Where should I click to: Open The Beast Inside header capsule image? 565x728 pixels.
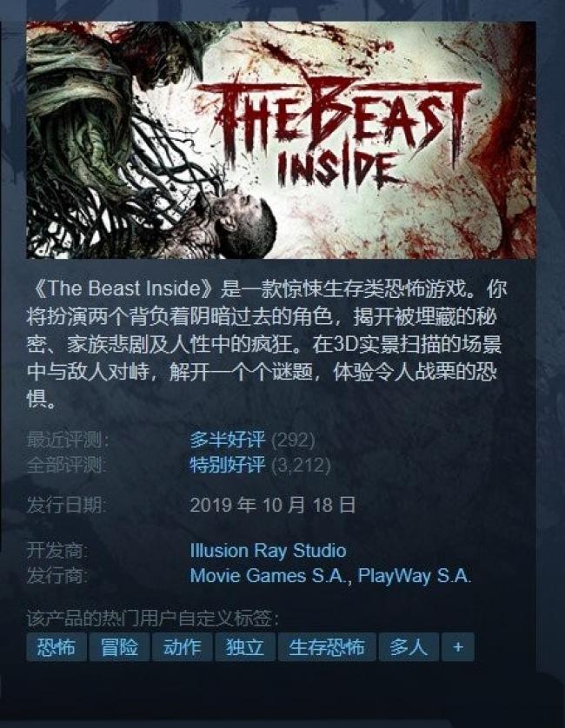click(281, 140)
